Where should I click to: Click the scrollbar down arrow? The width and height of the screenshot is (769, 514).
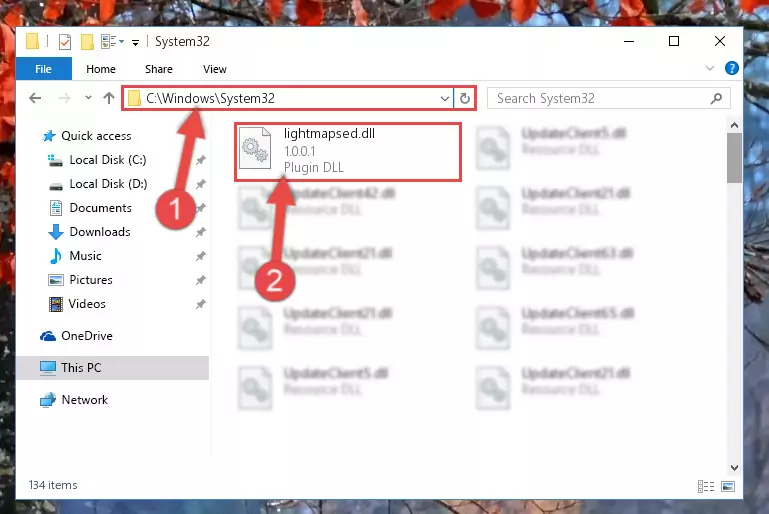[x=734, y=468]
